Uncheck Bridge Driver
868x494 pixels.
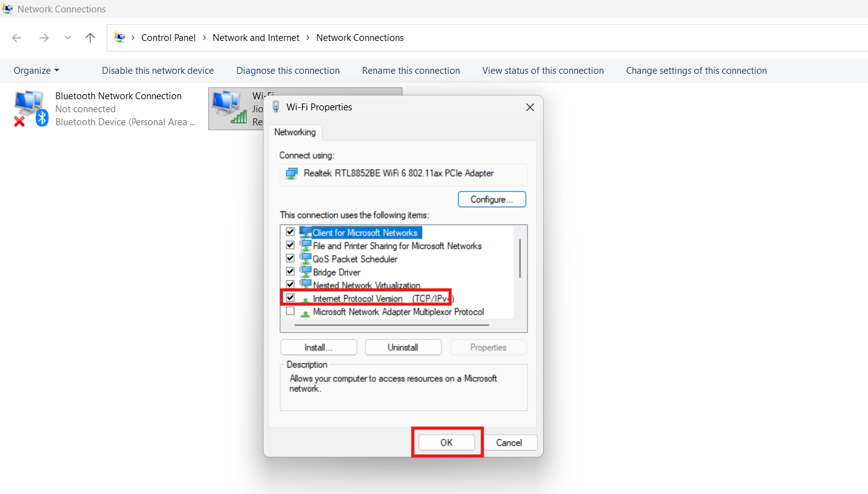click(x=290, y=271)
